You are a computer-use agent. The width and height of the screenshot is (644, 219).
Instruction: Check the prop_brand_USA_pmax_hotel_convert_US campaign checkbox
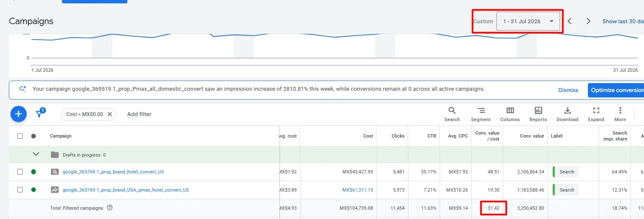pos(20,190)
